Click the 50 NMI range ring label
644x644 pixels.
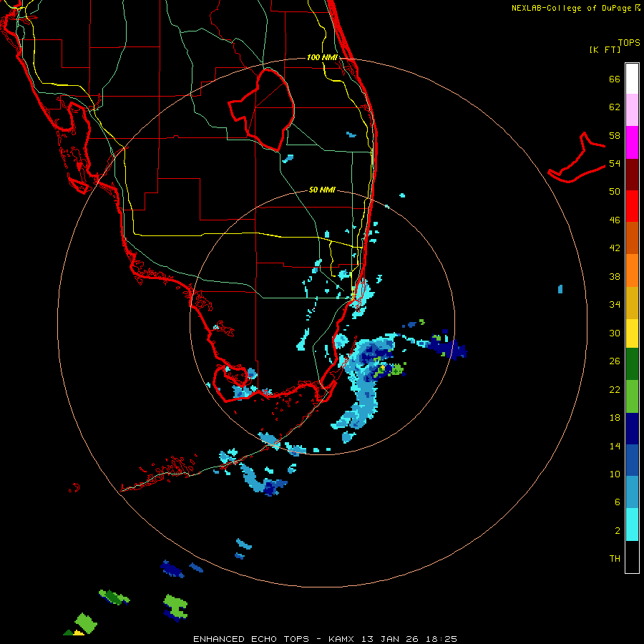pyautogui.click(x=322, y=190)
